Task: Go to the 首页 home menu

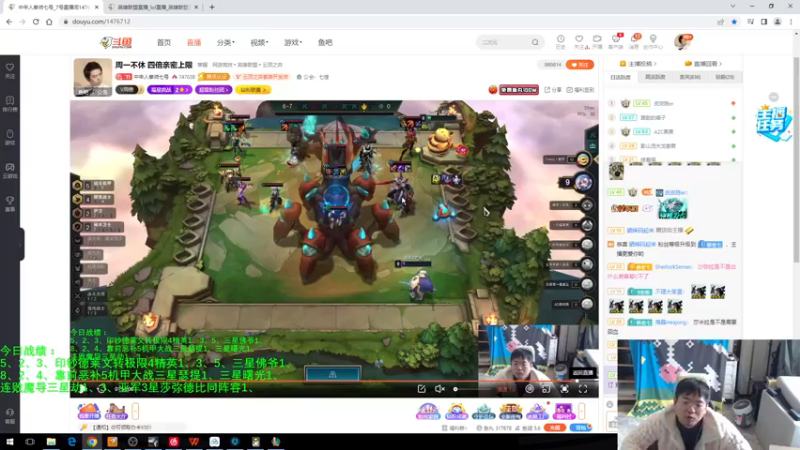Action: [164, 42]
